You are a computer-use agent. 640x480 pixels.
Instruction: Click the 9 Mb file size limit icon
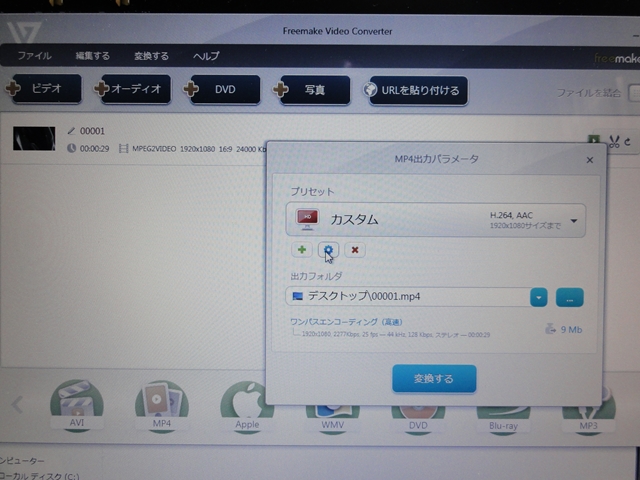[x=551, y=329]
